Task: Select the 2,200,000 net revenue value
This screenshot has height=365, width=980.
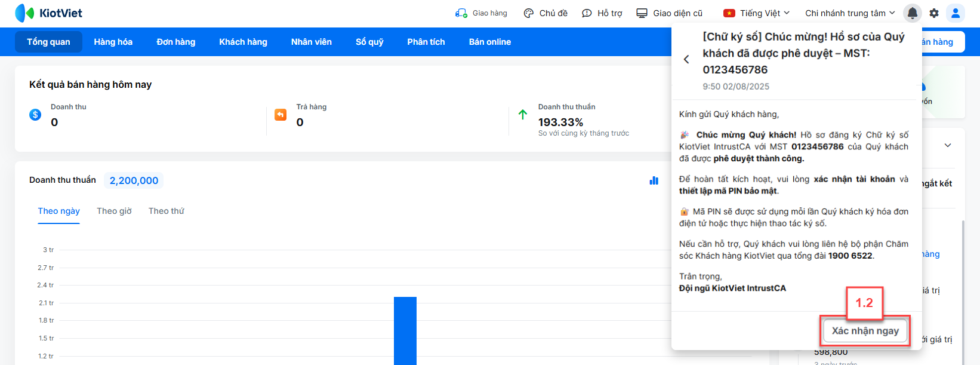Action: 134,180
